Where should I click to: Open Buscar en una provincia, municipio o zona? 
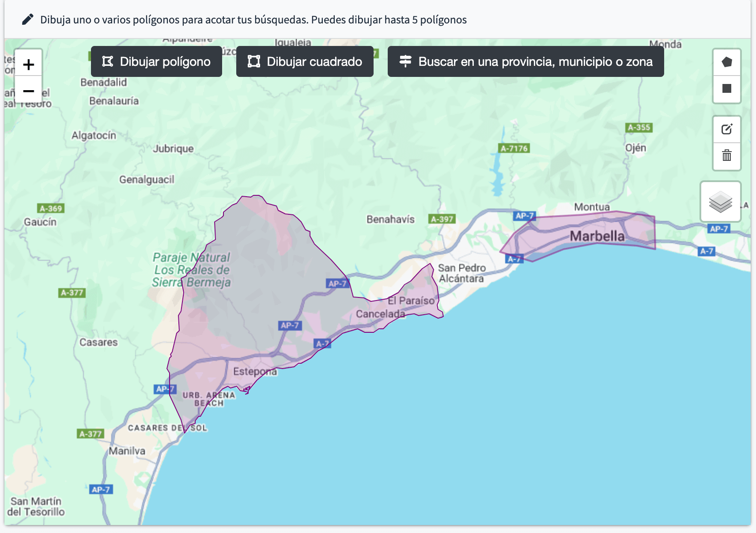pos(525,61)
